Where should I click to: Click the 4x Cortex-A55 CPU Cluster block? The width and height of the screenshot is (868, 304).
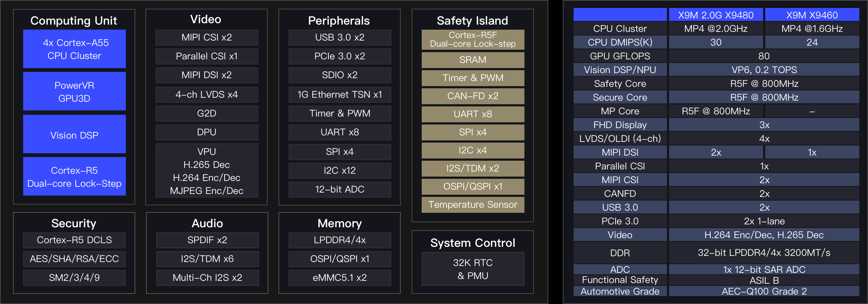pyautogui.click(x=75, y=49)
